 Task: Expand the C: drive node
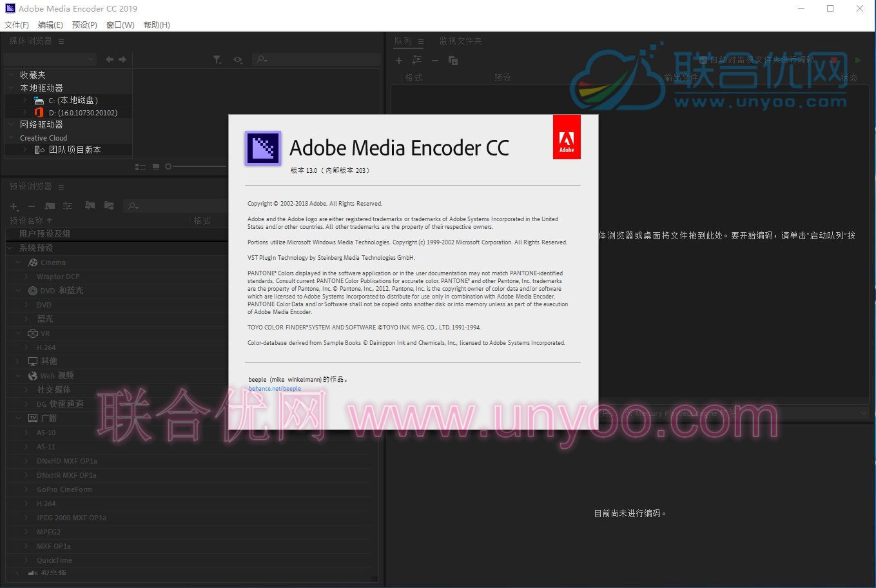24,100
